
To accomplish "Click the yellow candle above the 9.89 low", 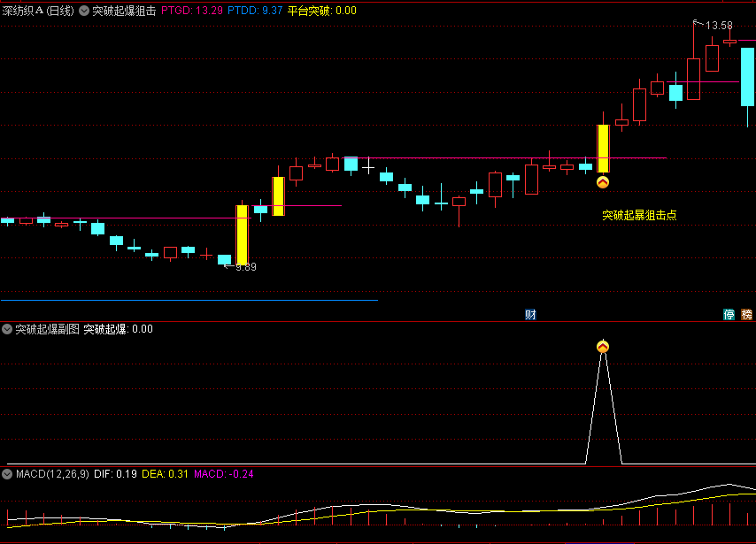I will 242,235.
